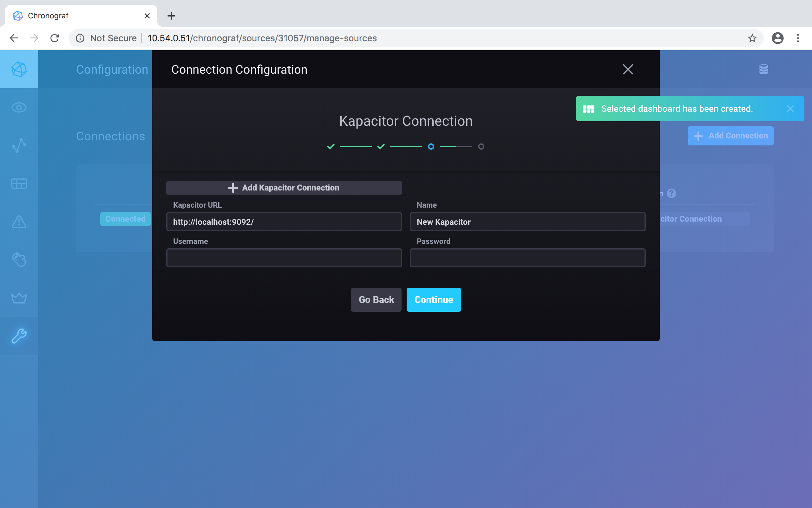Image resolution: width=812 pixels, height=508 pixels.
Task: Open Configuration wrench icon in sidebar
Action: coord(19,336)
